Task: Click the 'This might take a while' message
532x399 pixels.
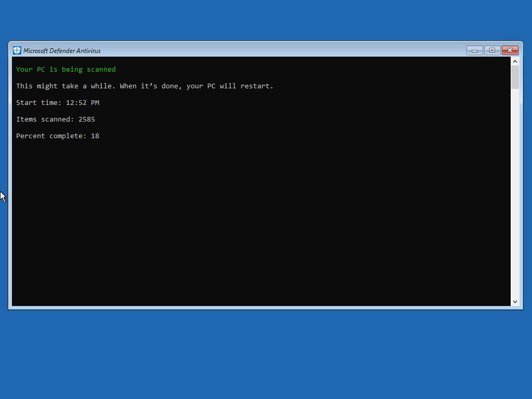Action: [x=144, y=86]
